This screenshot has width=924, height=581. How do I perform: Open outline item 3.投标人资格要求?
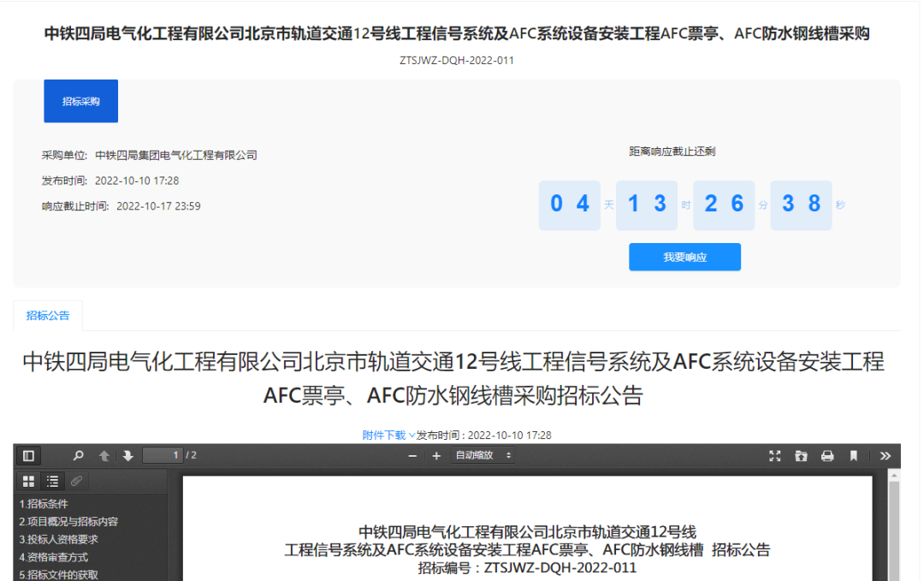click(x=58, y=539)
